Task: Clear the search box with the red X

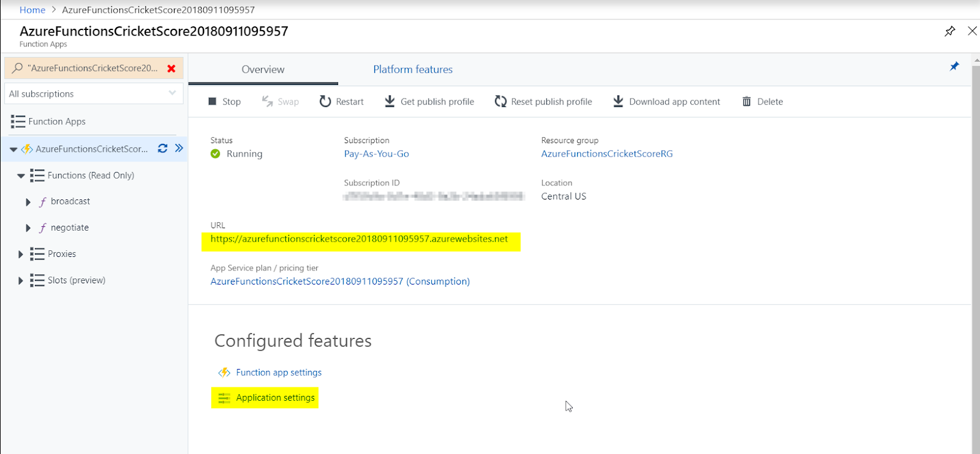Action: [x=171, y=69]
